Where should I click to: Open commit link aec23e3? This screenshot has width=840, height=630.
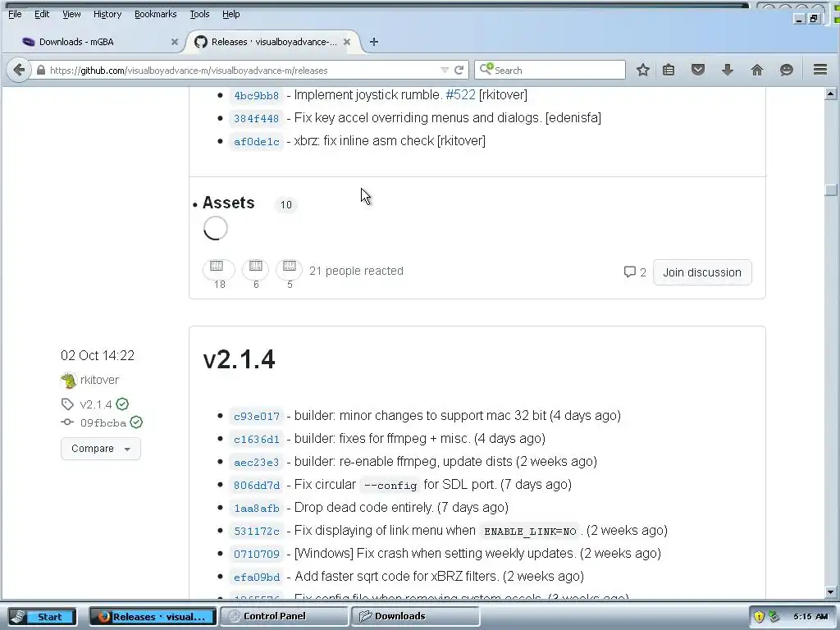(x=256, y=463)
